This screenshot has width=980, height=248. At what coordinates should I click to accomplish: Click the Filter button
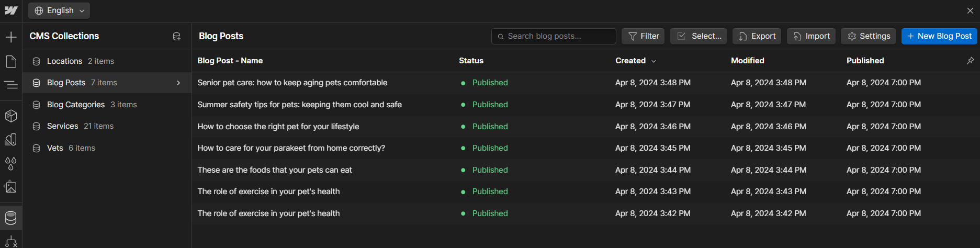coord(643,36)
